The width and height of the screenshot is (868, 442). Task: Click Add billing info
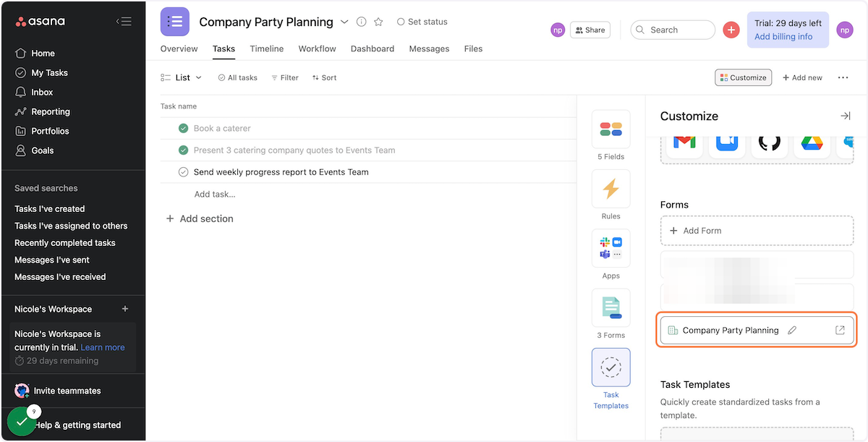point(783,37)
